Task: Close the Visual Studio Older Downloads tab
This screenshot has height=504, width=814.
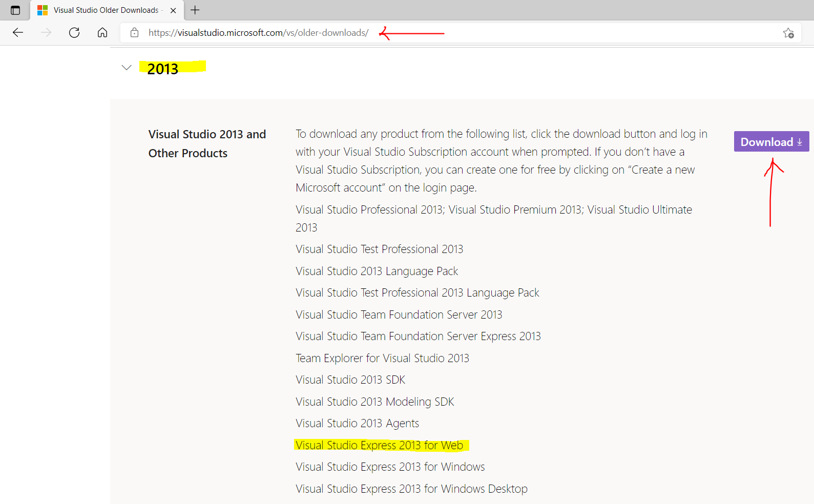Action: [173, 10]
